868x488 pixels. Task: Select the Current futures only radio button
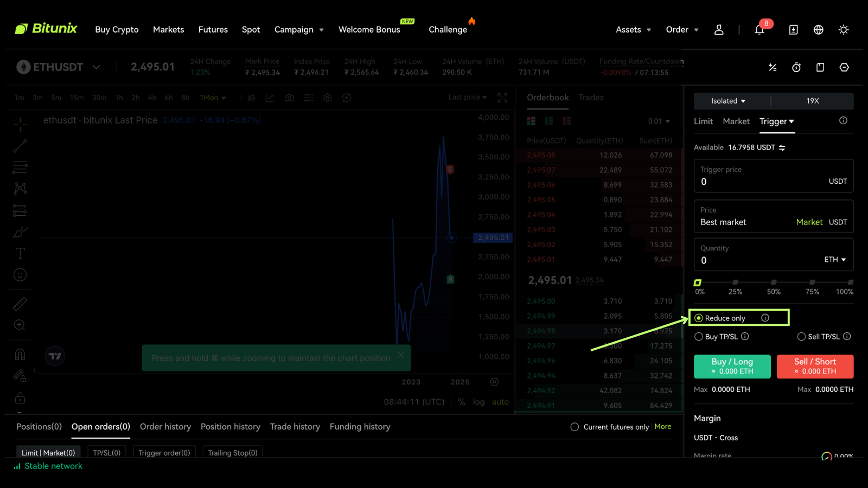click(575, 427)
